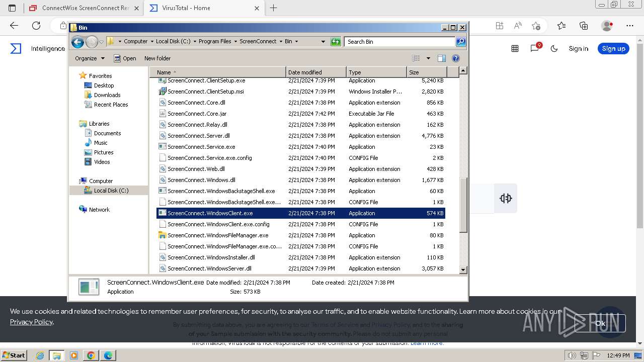
Task: Open Documents library
Action: tap(107, 133)
